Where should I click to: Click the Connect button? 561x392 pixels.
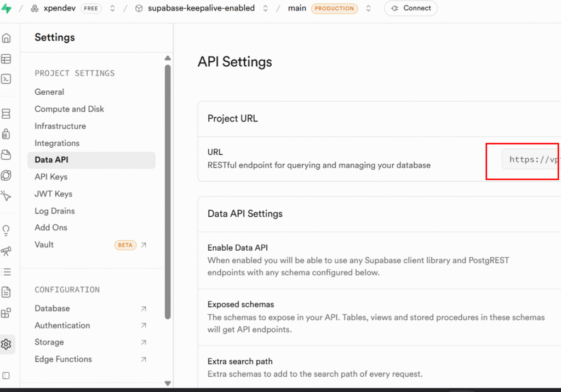[x=410, y=9]
